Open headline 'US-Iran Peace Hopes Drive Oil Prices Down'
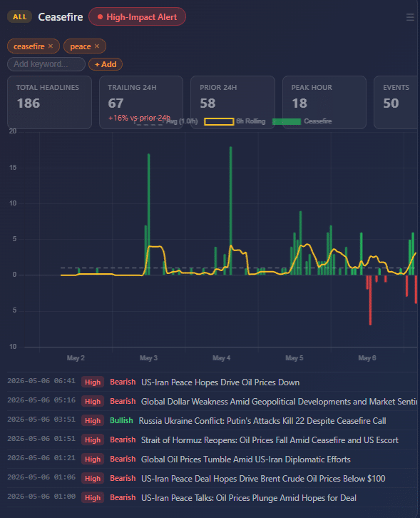The image size is (420, 518). pos(220,382)
